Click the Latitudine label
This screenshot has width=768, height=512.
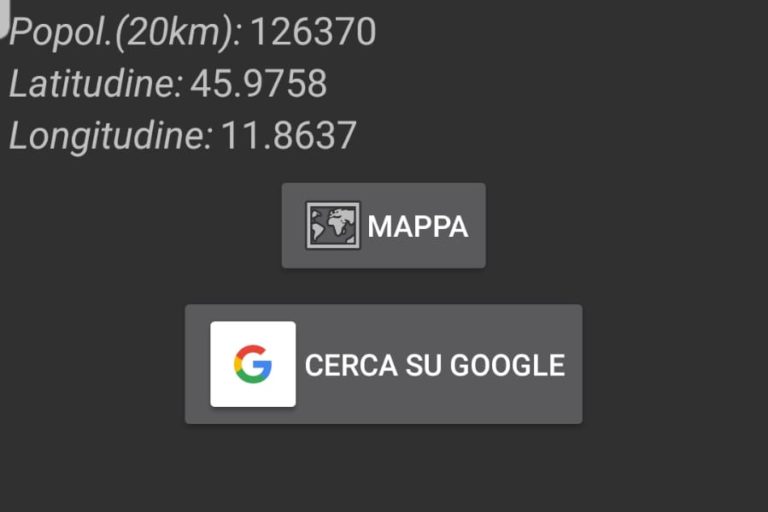coord(96,84)
